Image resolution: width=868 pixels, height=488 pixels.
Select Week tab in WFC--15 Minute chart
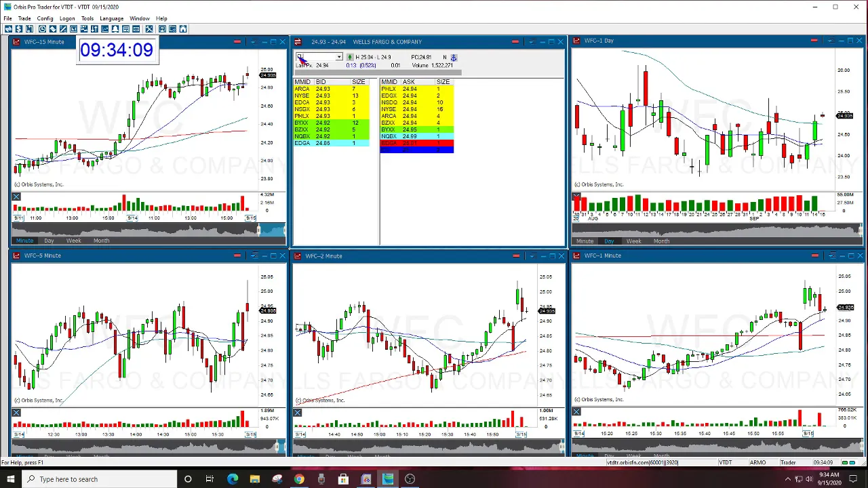point(73,241)
